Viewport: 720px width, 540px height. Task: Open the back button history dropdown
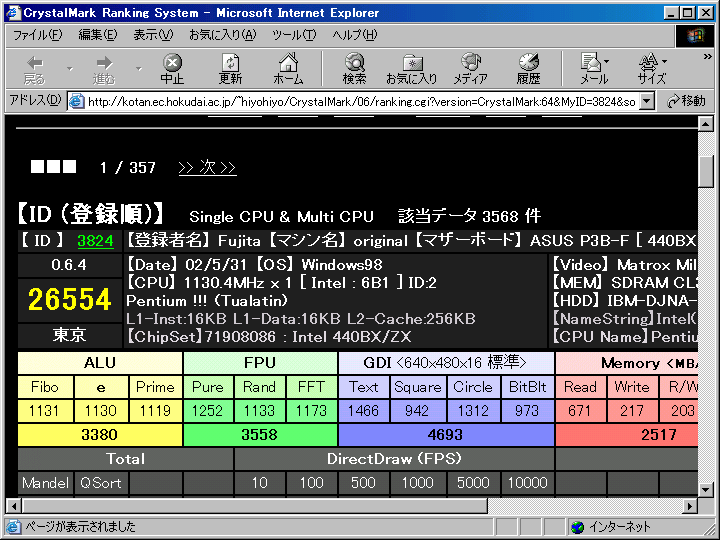(70, 69)
